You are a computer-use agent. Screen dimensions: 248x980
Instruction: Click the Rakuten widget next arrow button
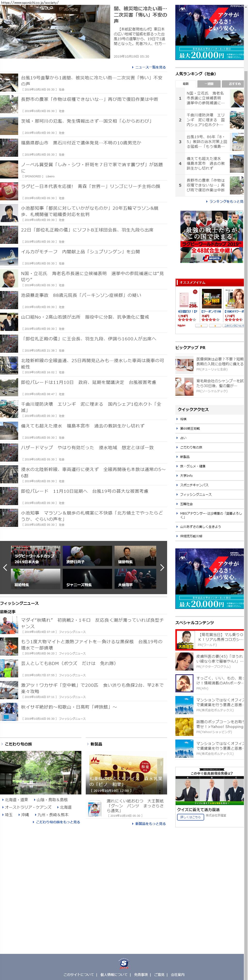point(215,326)
